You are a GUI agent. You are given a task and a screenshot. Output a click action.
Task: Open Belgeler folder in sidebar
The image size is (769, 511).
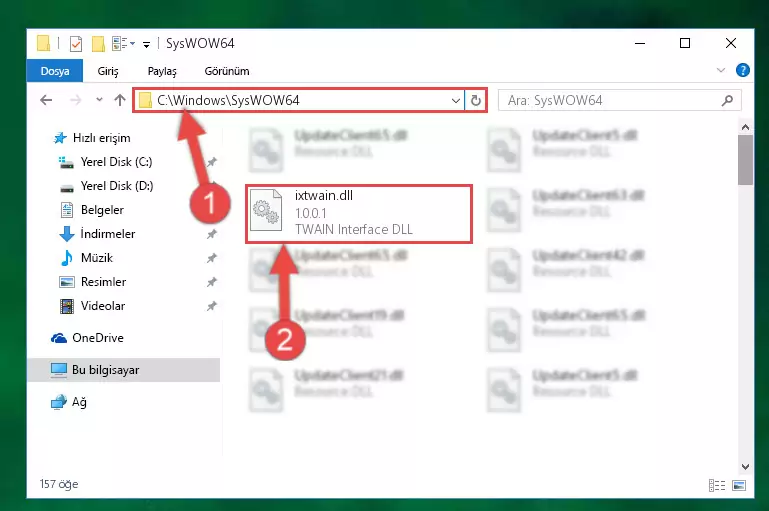pos(92,210)
